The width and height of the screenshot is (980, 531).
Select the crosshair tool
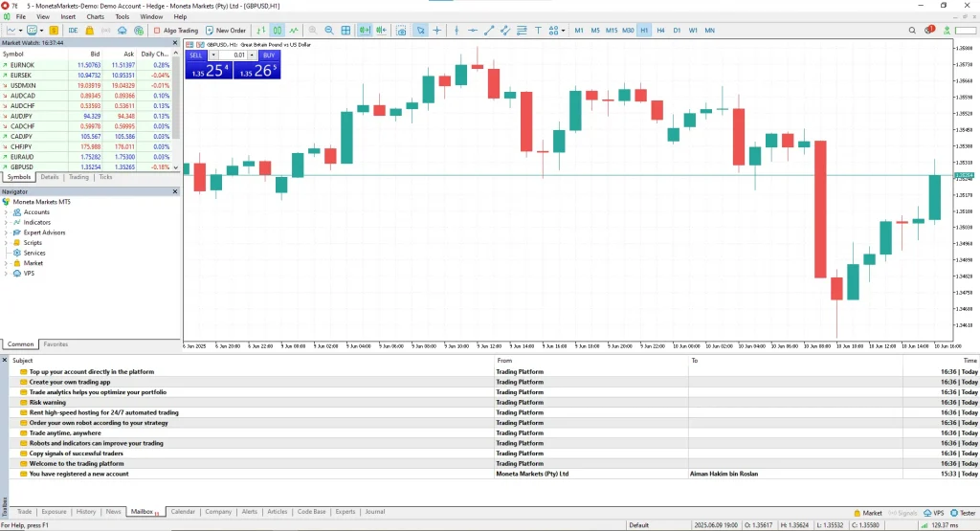click(436, 30)
